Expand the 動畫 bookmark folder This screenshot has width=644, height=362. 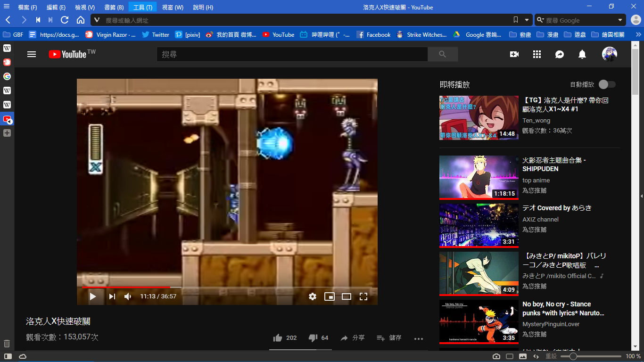tap(520, 34)
